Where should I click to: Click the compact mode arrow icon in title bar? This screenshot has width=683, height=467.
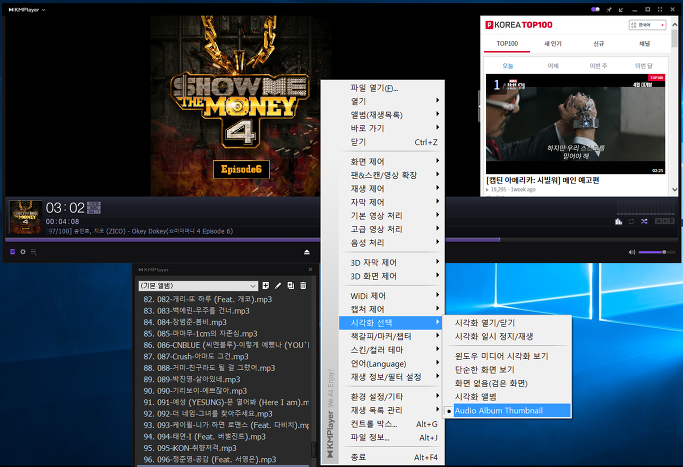tap(621, 10)
